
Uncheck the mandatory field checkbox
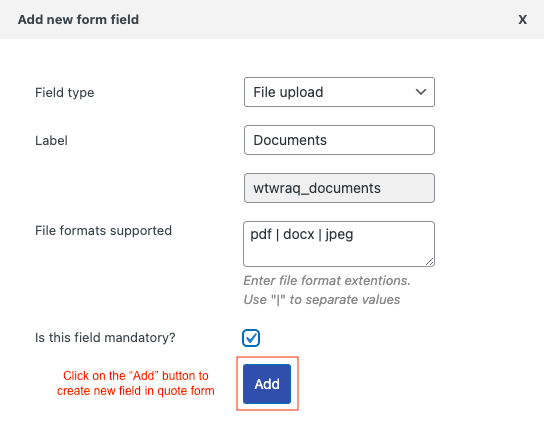(x=251, y=338)
